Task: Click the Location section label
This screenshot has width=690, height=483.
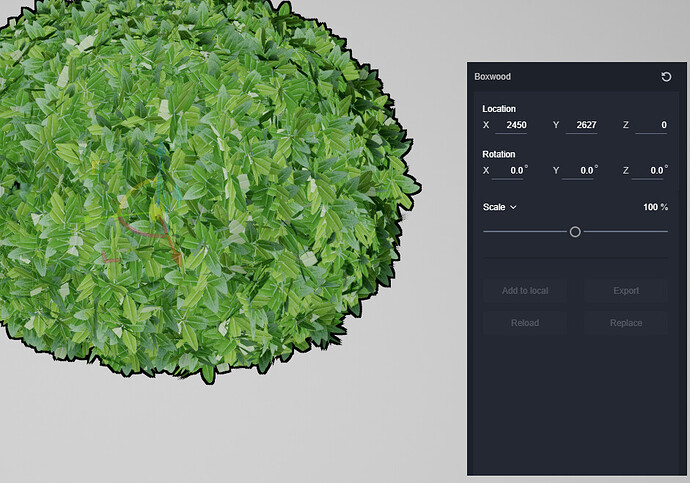Action: 499,109
